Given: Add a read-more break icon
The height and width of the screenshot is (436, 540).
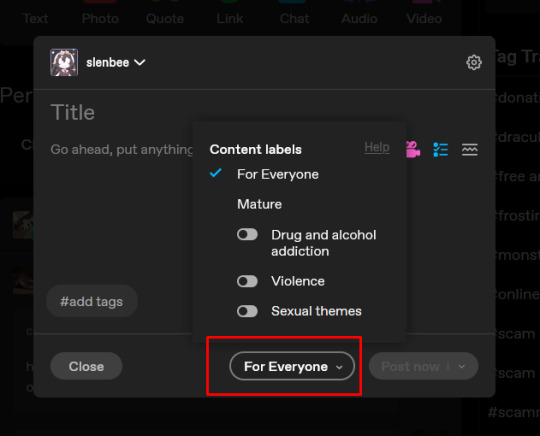Looking at the screenshot, I should pyautogui.click(x=469, y=150).
